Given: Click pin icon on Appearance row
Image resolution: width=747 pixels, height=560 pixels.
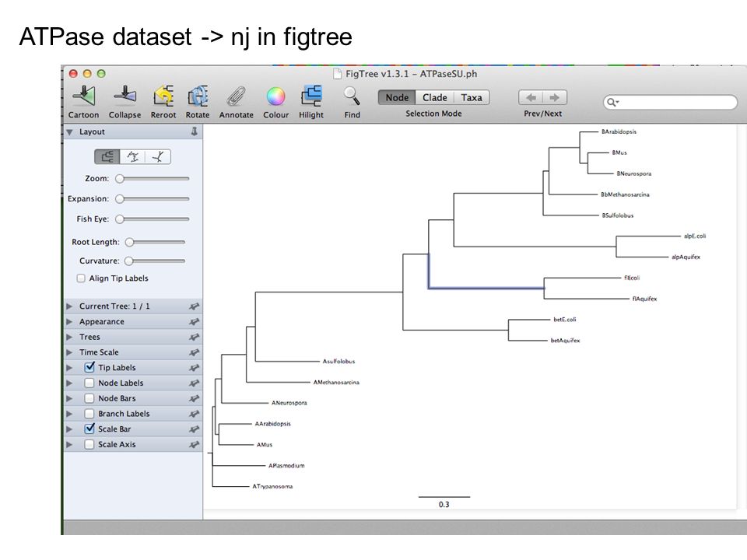Looking at the screenshot, I should [x=194, y=322].
